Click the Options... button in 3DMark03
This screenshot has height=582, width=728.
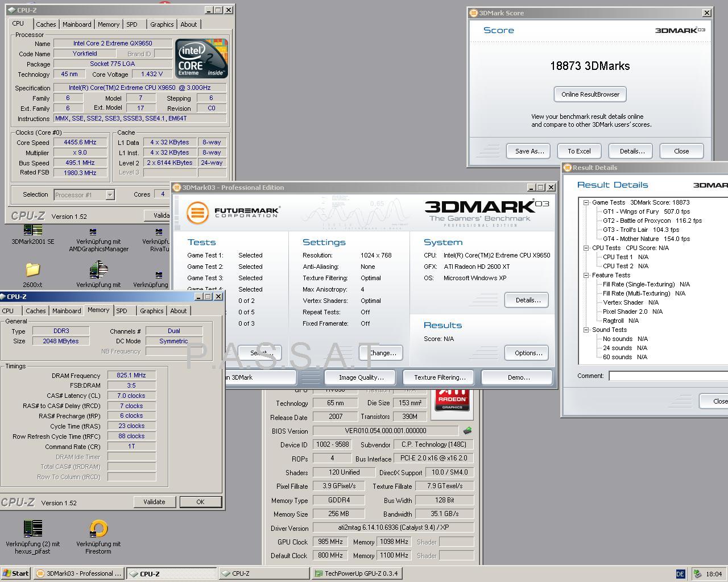tap(527, 353)
